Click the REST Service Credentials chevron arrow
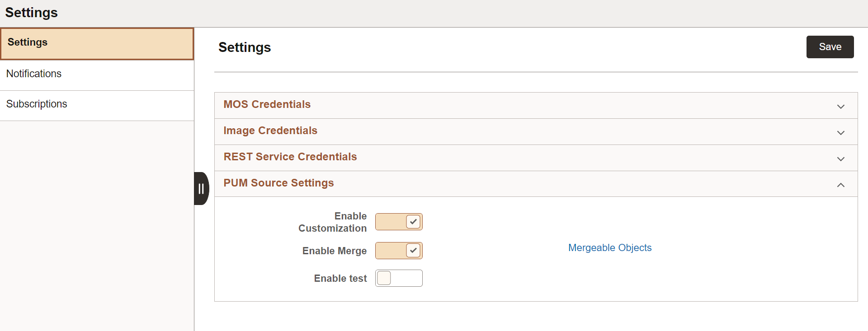 pyautogui.click(x=840, y=159)
